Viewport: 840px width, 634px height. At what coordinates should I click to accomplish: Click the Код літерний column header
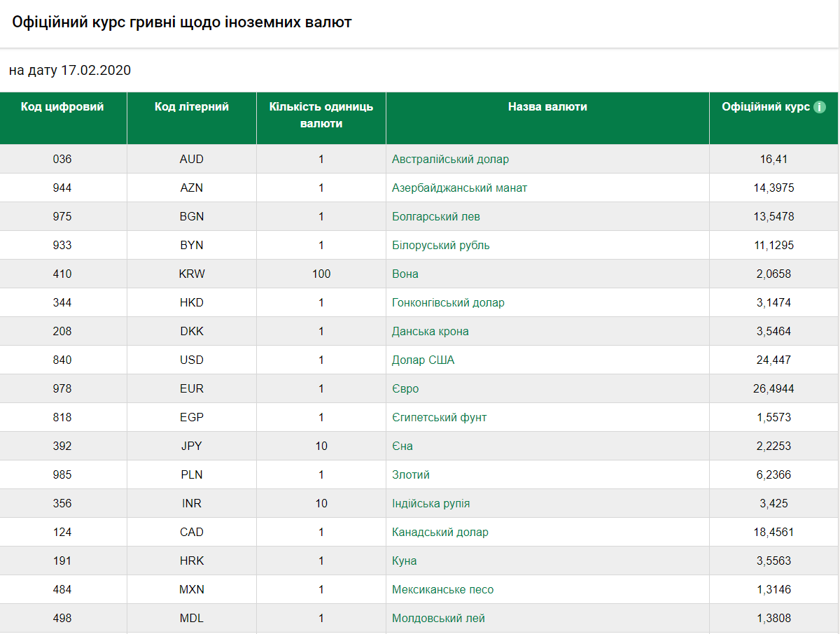coord(192,107)
